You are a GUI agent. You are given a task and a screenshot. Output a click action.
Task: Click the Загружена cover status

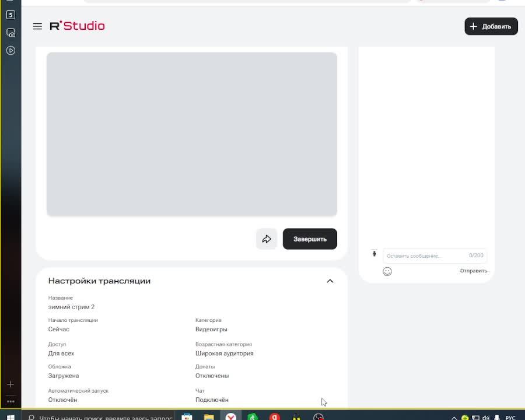pyautogui.click(x=64, y=376)
